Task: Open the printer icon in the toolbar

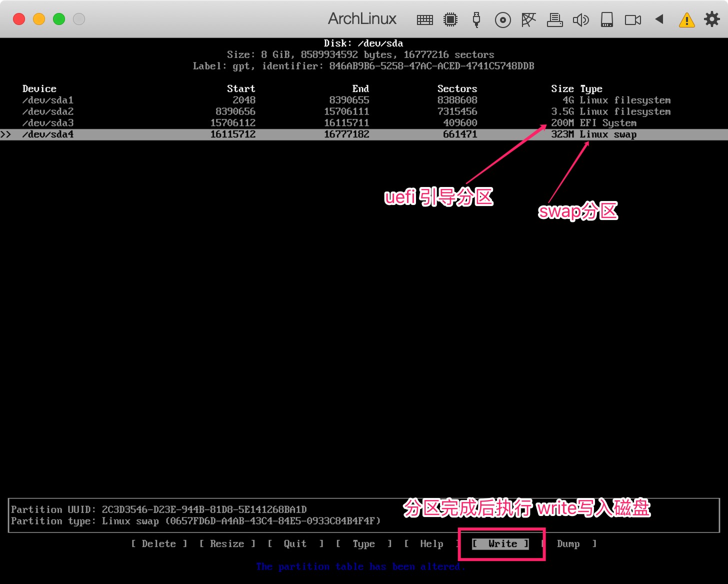Action: coord(554,19)
